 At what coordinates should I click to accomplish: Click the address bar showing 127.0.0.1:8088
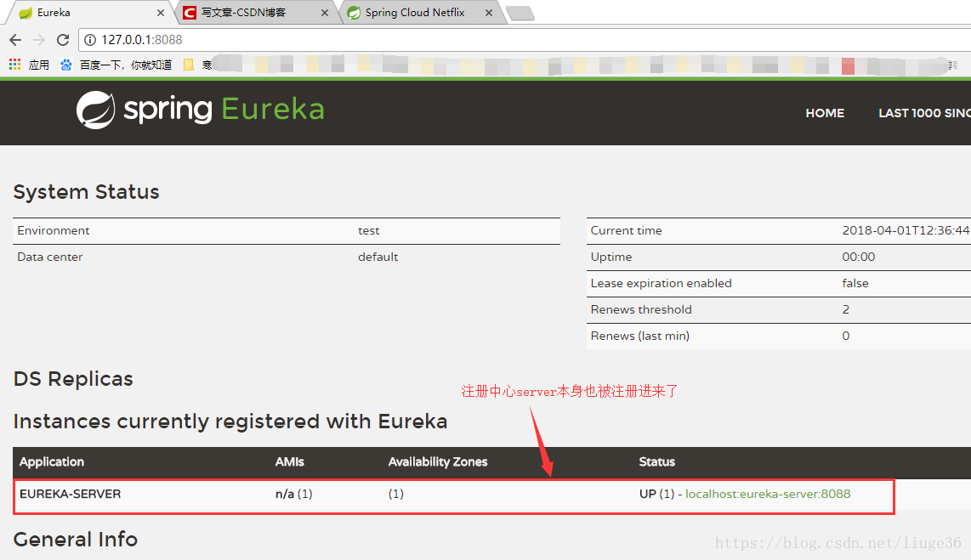526,40
